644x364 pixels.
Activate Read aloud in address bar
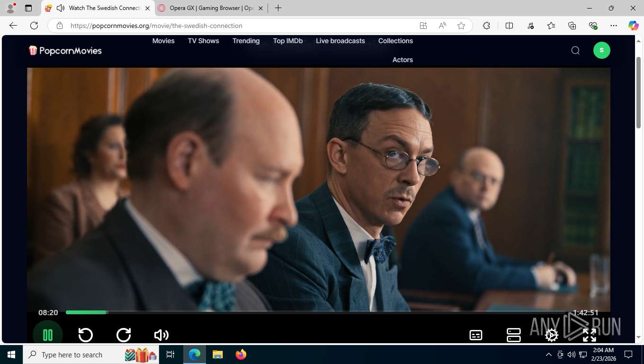click(x=442, y=26)
